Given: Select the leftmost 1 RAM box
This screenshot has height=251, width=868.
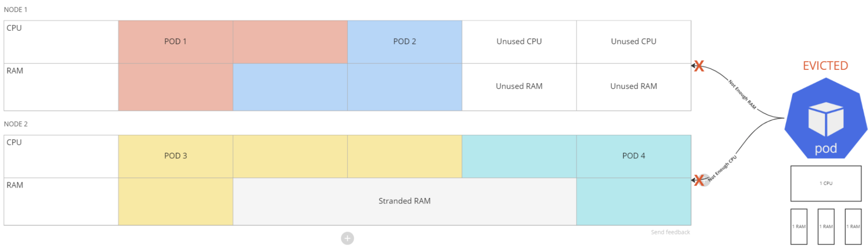Looking at the screenshot, I should 799,227.
